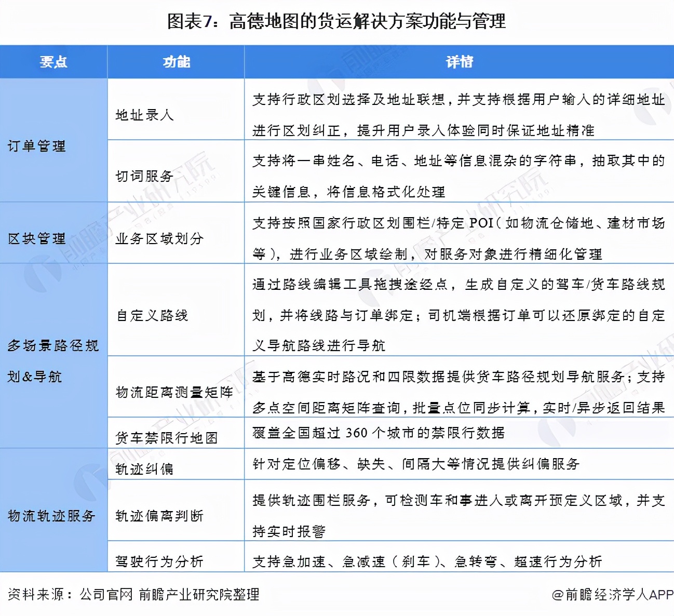This screenshot has width=674, height=616.
Task: Select the 功能 column header
Action: tap(176, 61)
